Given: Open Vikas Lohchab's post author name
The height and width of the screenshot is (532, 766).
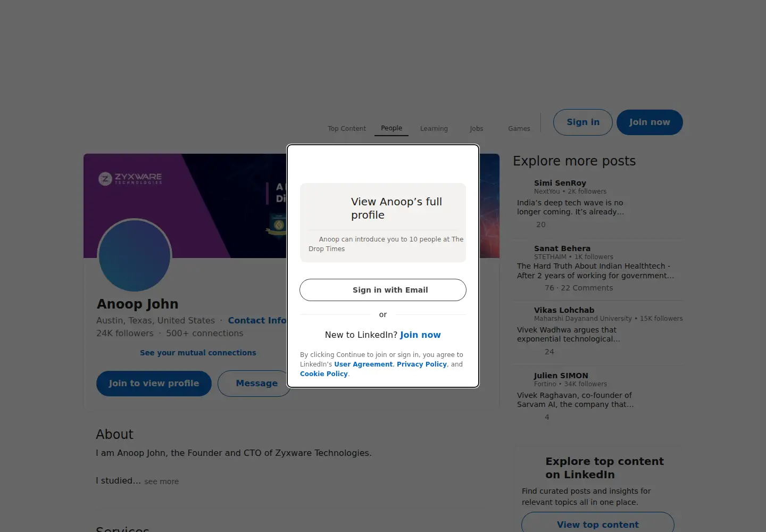Looking at the screenshot, I should pos(564,310).
